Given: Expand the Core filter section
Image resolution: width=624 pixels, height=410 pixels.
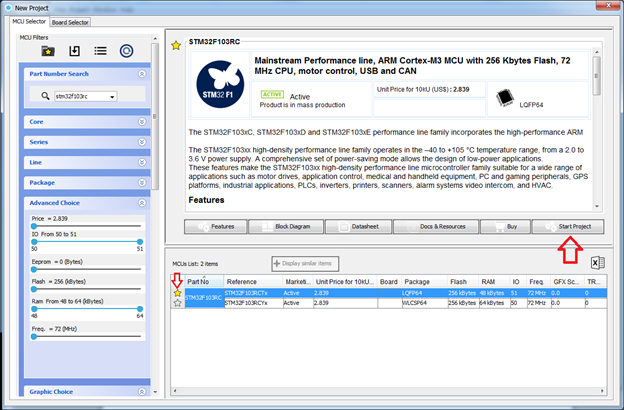Looking at the screenshot, I should [142, 122].
